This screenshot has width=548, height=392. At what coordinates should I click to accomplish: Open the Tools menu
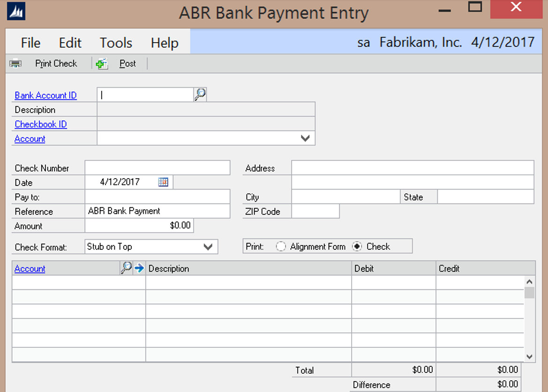click(x=116, y=43)
